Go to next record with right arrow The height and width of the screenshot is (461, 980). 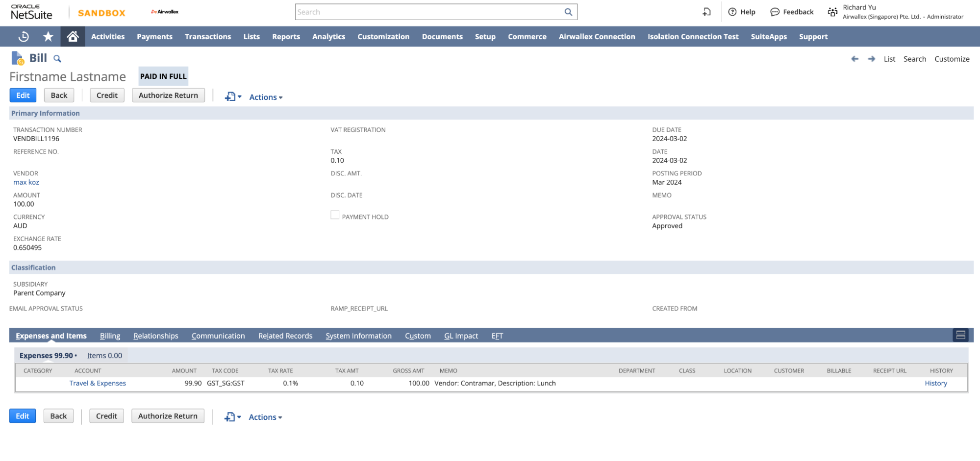point(871,59)
